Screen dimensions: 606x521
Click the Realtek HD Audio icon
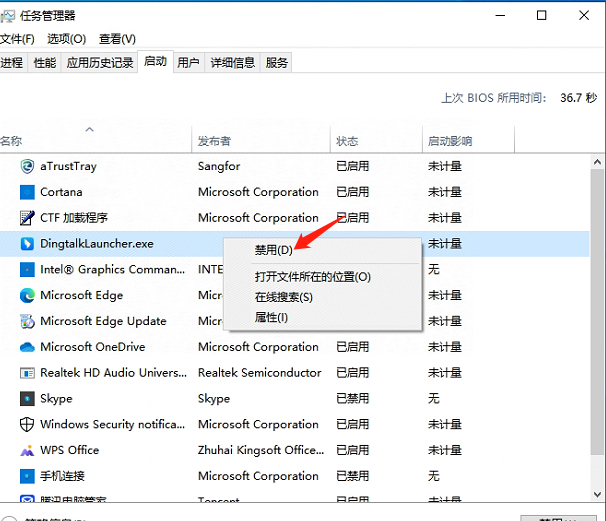[x=27, y=373]
